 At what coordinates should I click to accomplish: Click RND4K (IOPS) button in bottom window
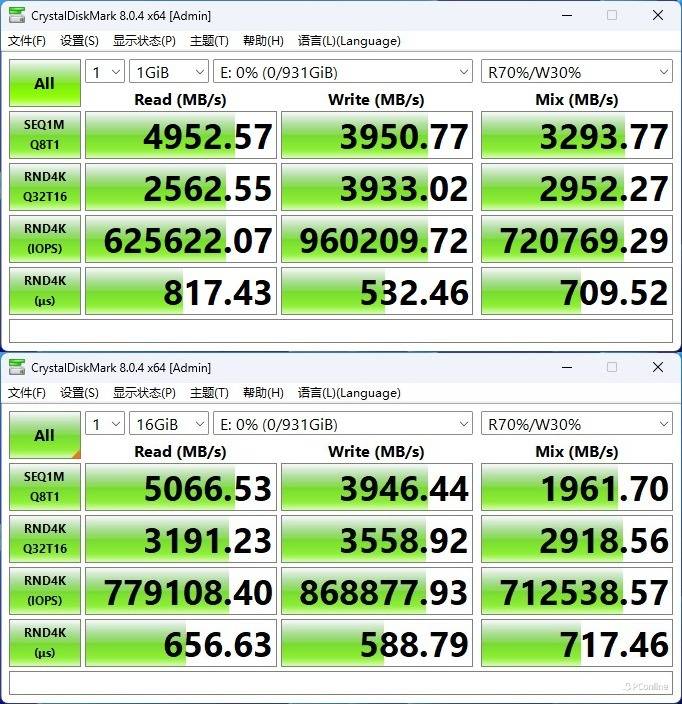click(x=44, y=591)
